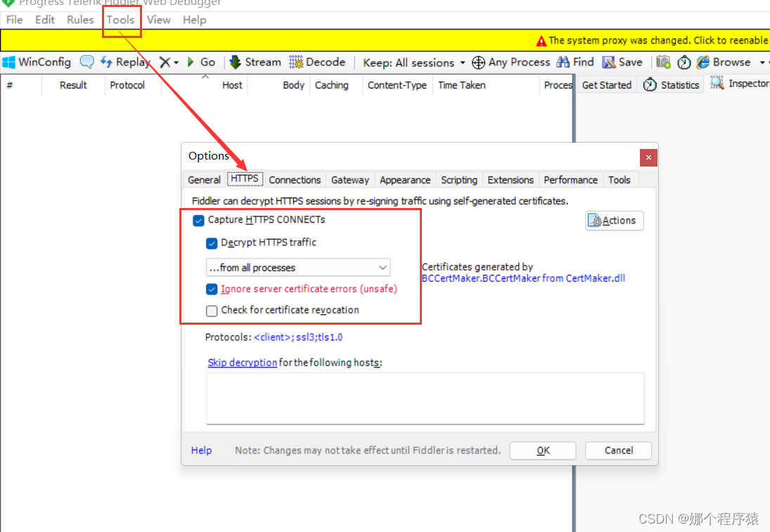Launch Browse with Internet Explorer
The height and width of the screenshot is (532, 770).
[725, 62]
